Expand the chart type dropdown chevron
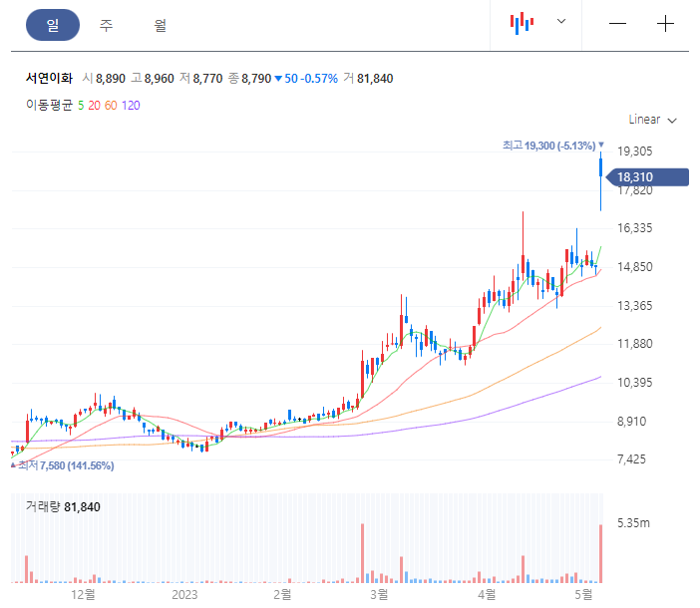 (x=561, y=21)
